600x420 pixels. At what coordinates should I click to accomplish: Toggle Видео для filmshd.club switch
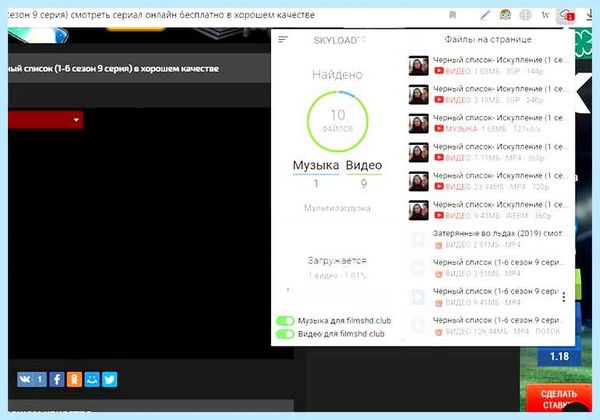tap(285, 334)
